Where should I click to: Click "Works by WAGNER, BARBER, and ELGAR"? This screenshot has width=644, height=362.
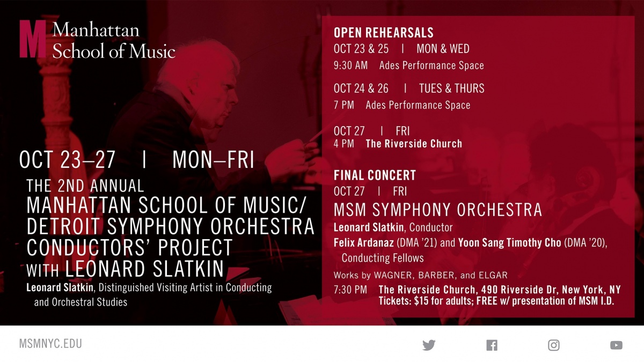pos(420,275)
